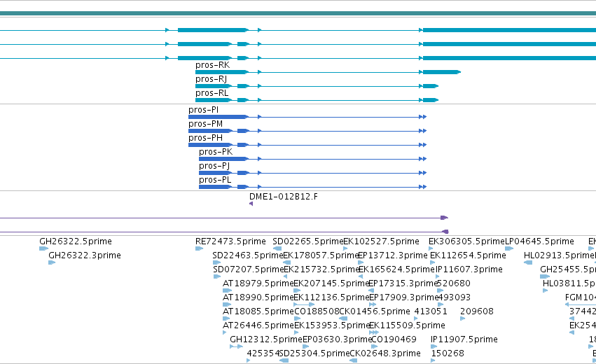Click the pros-PL CDS feature label

(215, 180)
